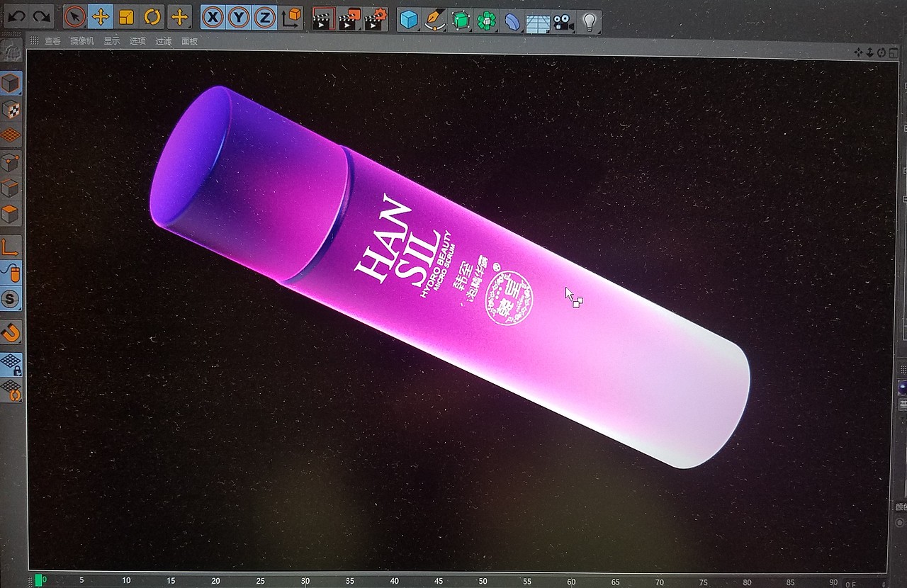Toggle Locked Workplane
This screenshot has height=588, width=907.
pyautogui.click(x=11, y=363)
